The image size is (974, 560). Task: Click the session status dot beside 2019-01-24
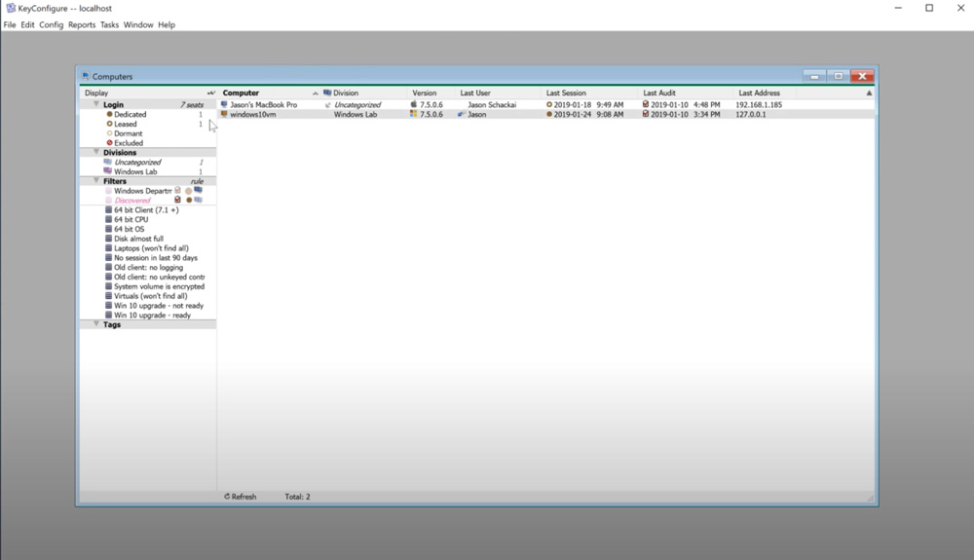pos(549,114)
